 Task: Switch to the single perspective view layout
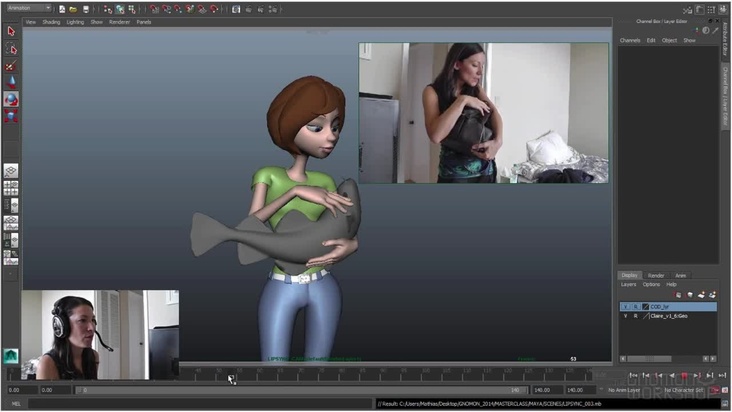pyautogui.click(x=11, y=170)
